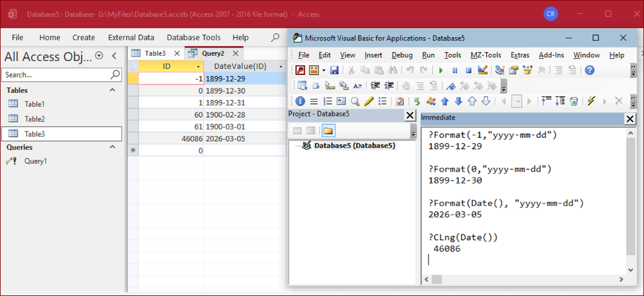Click the Immediate window horizontal scrollbar thumb
The width and height of the screenshot is (644, 296).
436,279
